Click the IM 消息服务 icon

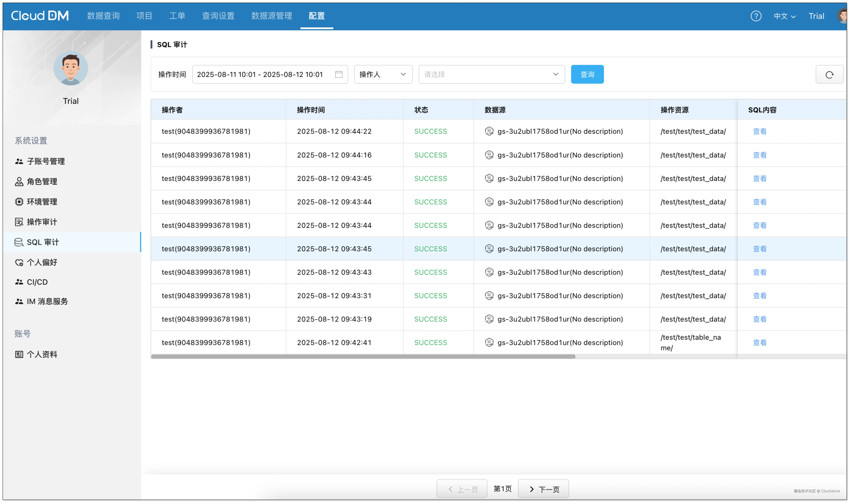tap(19, 301)
